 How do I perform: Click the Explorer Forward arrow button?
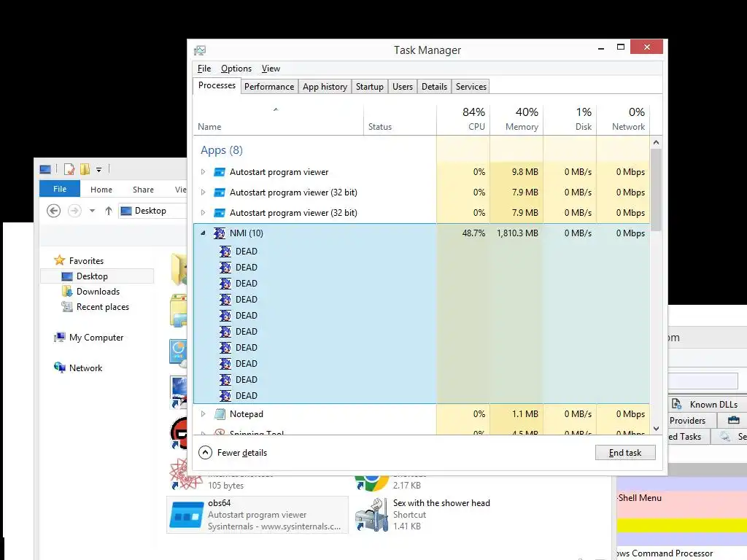coord(75,211)
